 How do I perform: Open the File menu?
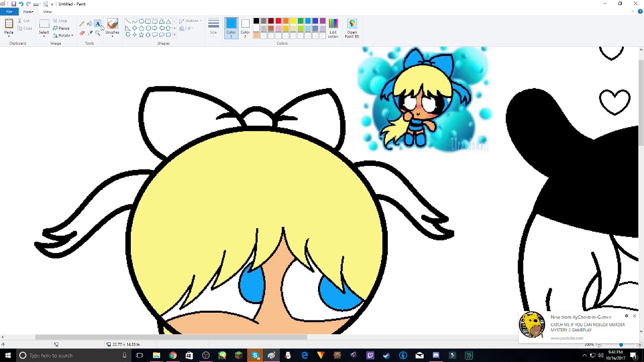coord(9,12)
